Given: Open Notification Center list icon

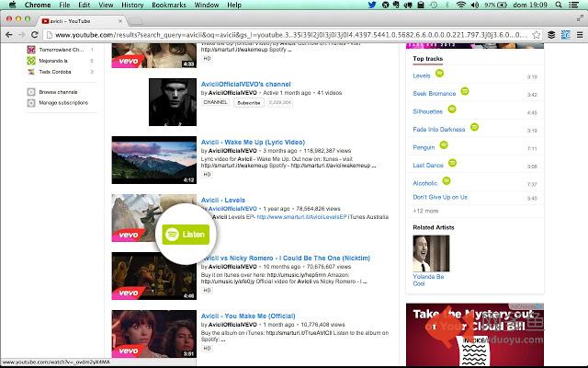Looking at the screenshot, I should click(573, 5).
